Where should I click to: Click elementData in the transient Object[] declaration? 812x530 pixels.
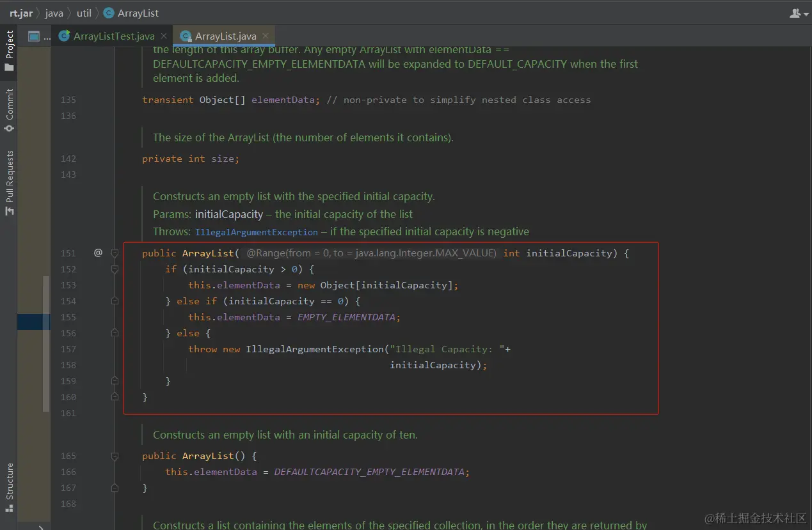click(x=283, y=100)
